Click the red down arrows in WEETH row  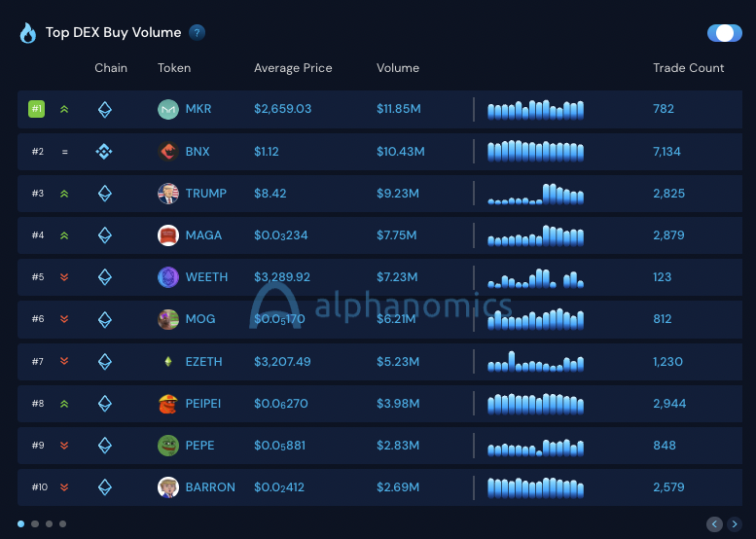click(64, 277)
